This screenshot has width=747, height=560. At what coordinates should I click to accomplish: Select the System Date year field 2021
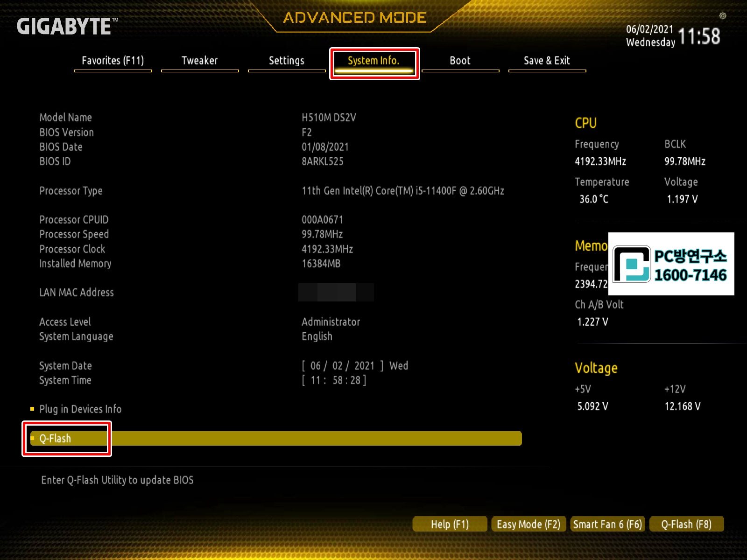[x=365, y=366]
